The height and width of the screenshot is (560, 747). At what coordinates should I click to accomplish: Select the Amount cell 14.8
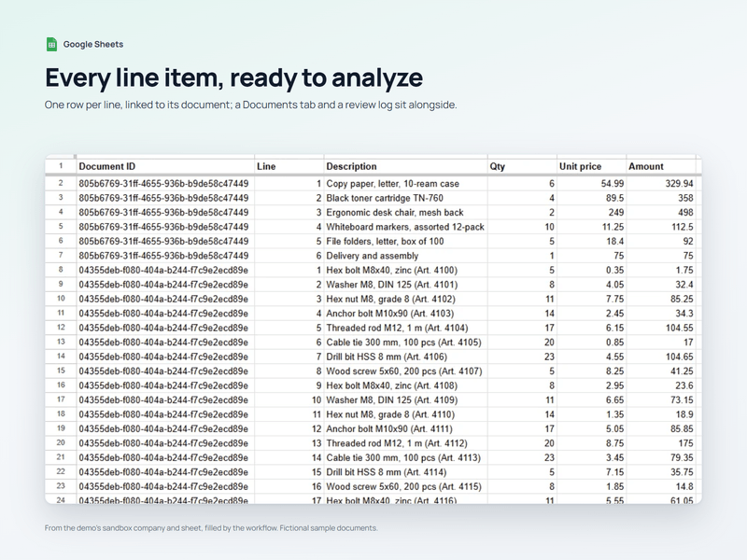click(x=661, y=486)
